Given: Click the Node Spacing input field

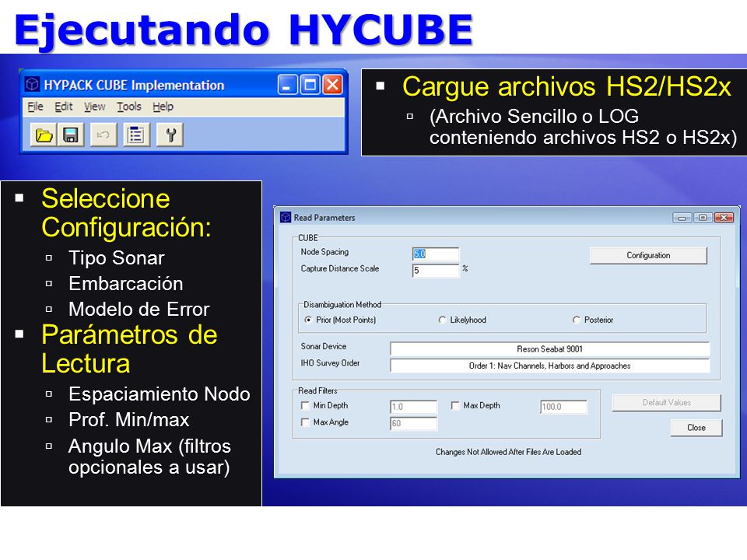Looking at the screenshot, I should pyautogui.click(x=436, y=254).
